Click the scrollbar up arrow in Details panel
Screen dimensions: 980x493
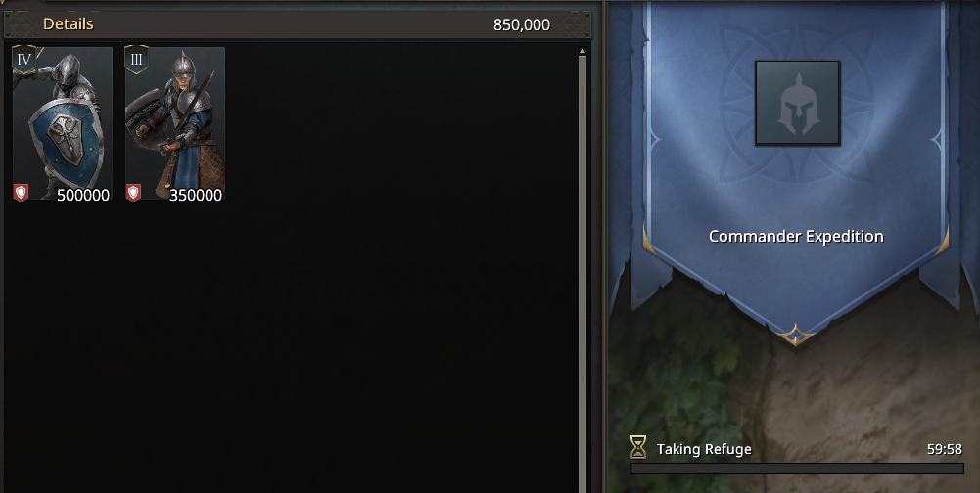(583, 51)
